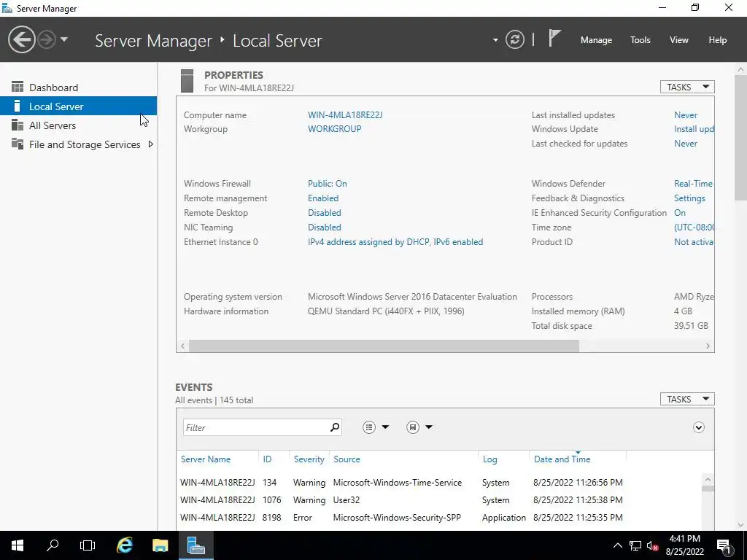Click left arrow of Properties horizontal scrollbar
This screenshot has width=747, height=560.
pos(183,346)
